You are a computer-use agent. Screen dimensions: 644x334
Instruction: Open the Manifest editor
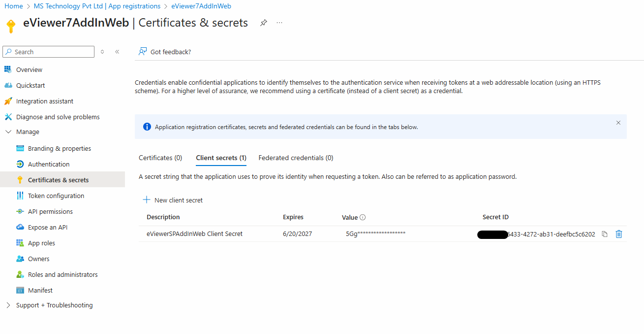[x=40, y=290]
